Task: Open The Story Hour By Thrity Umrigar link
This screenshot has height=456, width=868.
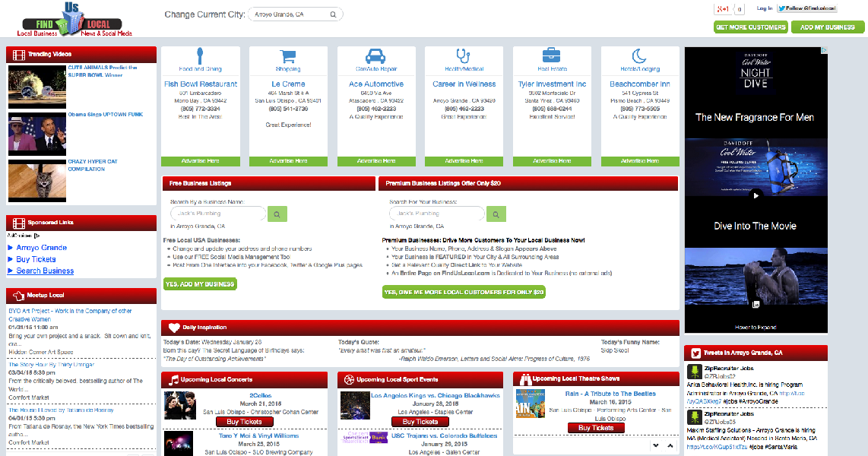Action: coord(52,365)
